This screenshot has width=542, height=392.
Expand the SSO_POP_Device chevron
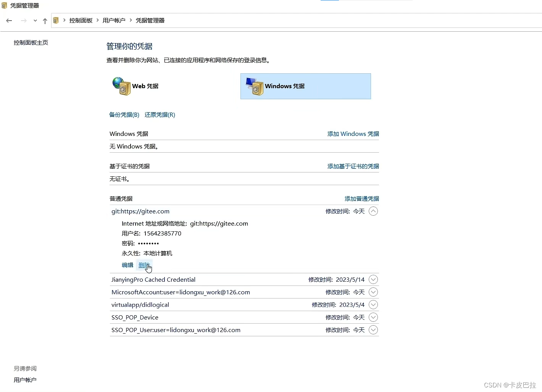(373, 318)
